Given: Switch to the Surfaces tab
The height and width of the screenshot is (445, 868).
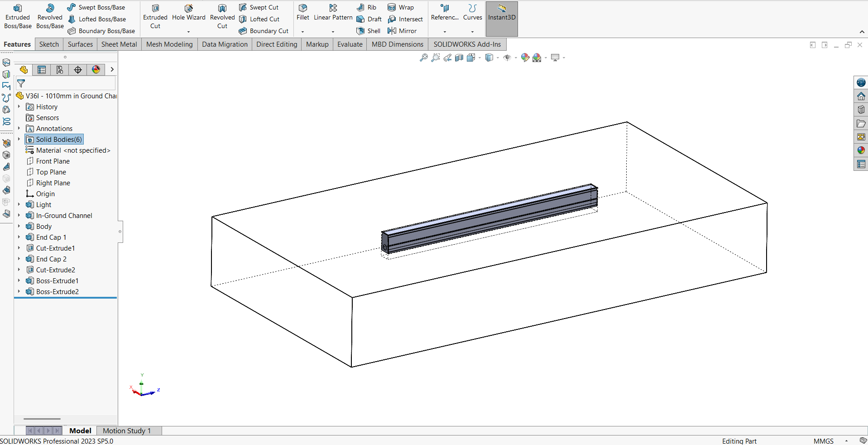Looking at the screenshot, I should pos(80,44).
